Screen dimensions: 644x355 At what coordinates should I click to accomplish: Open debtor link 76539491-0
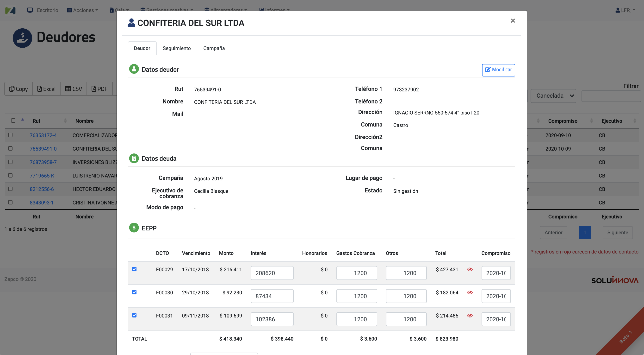coord(43,149)
